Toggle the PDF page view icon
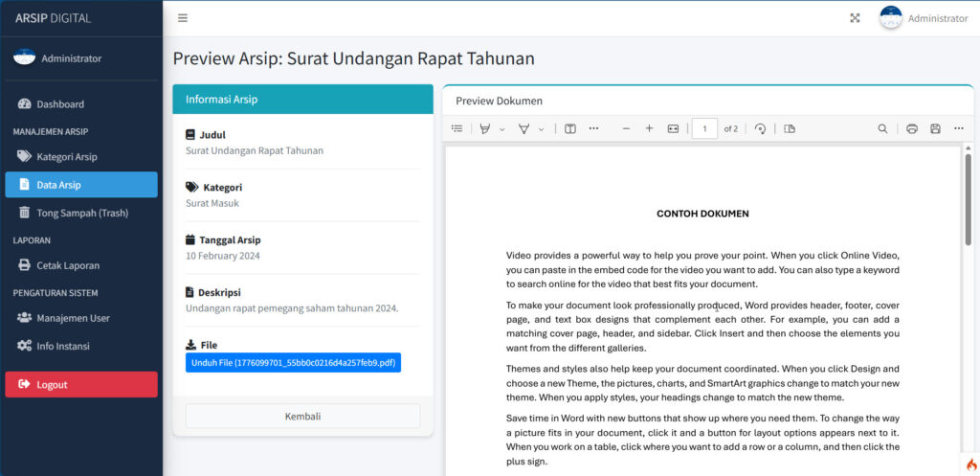The image size is (980, 476). [790, 128]
